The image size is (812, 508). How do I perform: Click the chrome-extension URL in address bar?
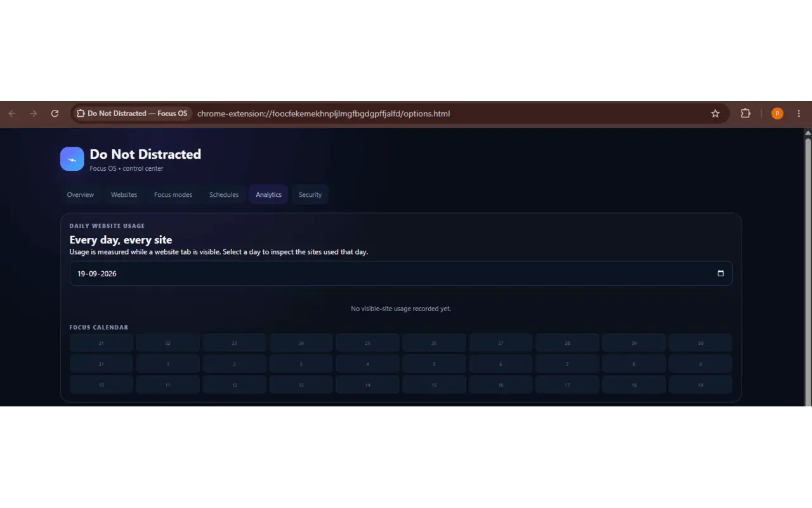pos(324,114)
